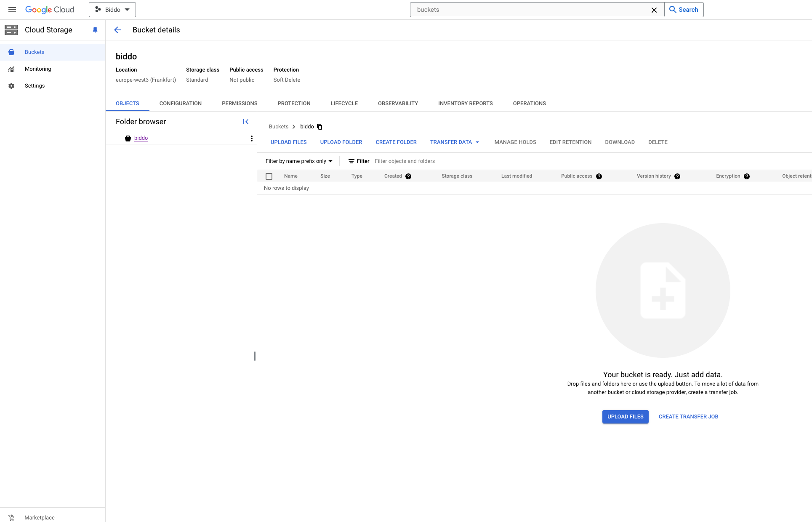Click the Size column header
812x522 pixels.
point(325,176)
